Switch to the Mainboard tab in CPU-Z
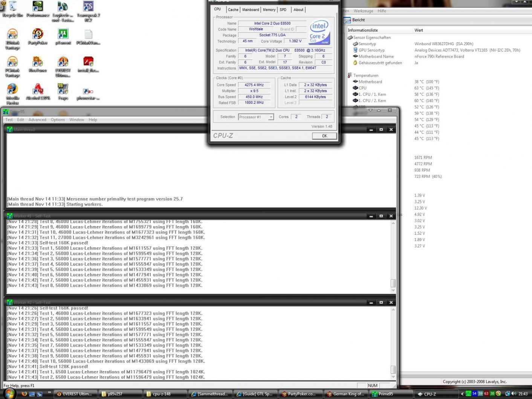The image size is (532, 399). coord(251,10)
